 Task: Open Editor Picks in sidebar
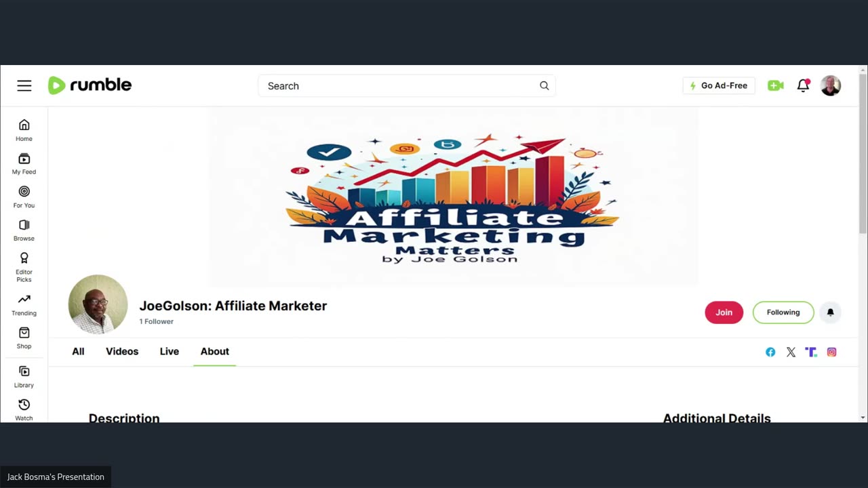click(24, 268)
